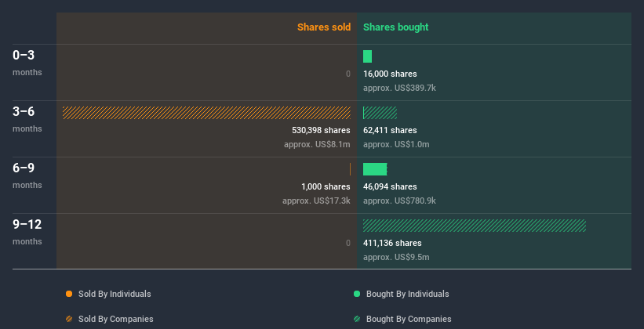This screenshot has width=644, height=329.
Task: Select the 16,000 shares value
Action: 390,74
